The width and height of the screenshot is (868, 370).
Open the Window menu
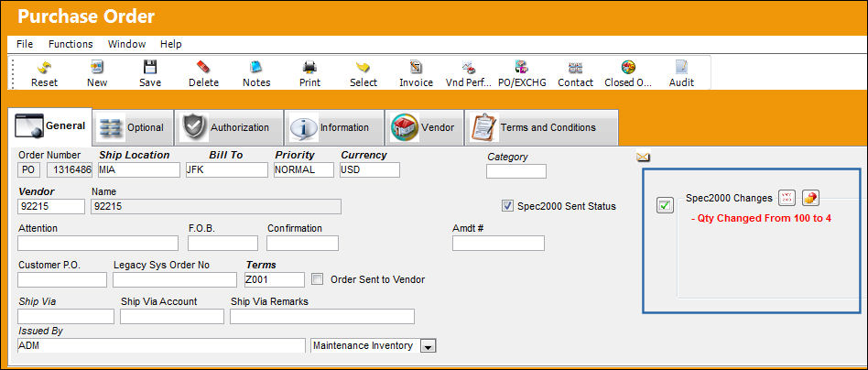point(126,44)
